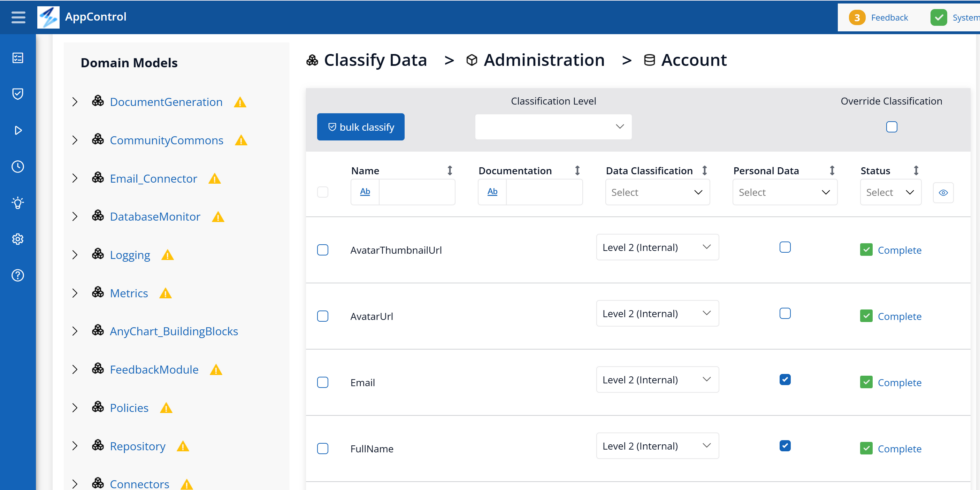
Task: Open the checklist sidebar icon
Action: [x=18, y=58]
